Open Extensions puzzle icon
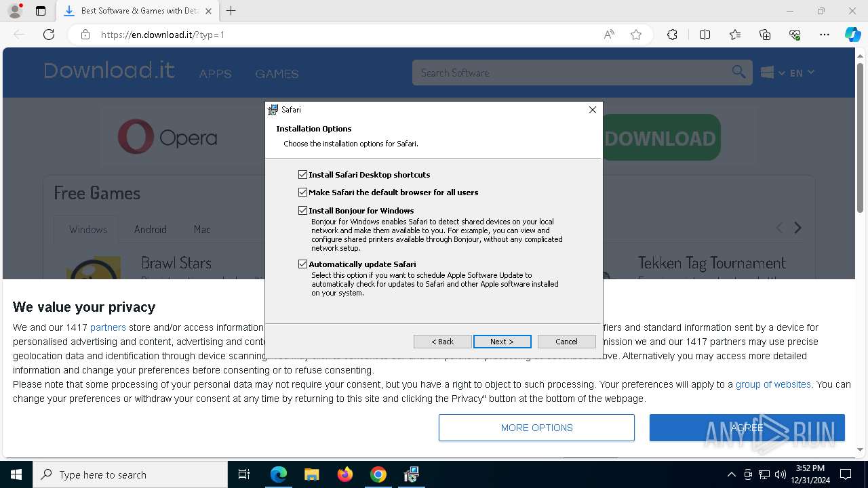The image size is (868, 488). 672,35
